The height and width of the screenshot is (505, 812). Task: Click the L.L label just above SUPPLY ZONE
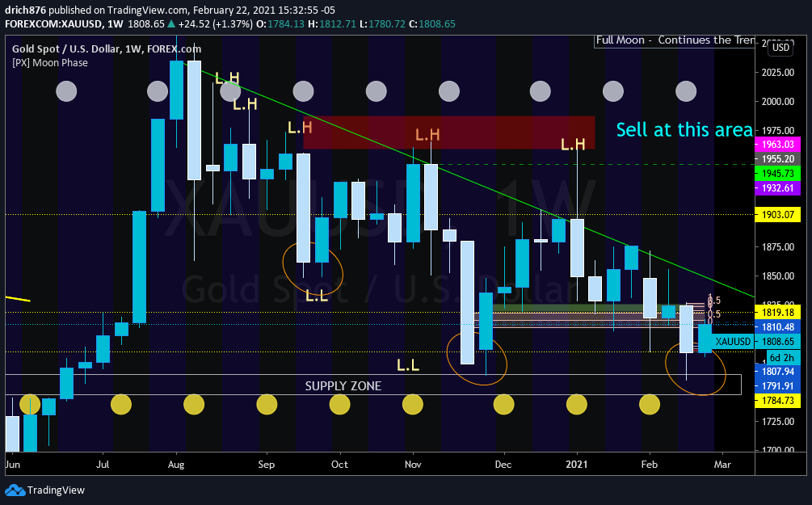[x=408, y=366]
